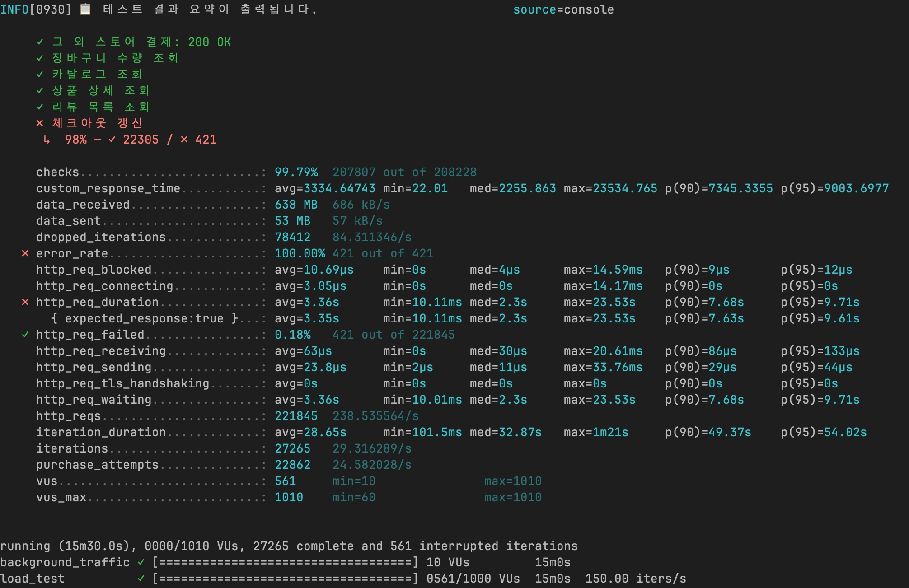Click dropped_iterations value '78412'
909x588 pixels.
(x=292, y=237)
